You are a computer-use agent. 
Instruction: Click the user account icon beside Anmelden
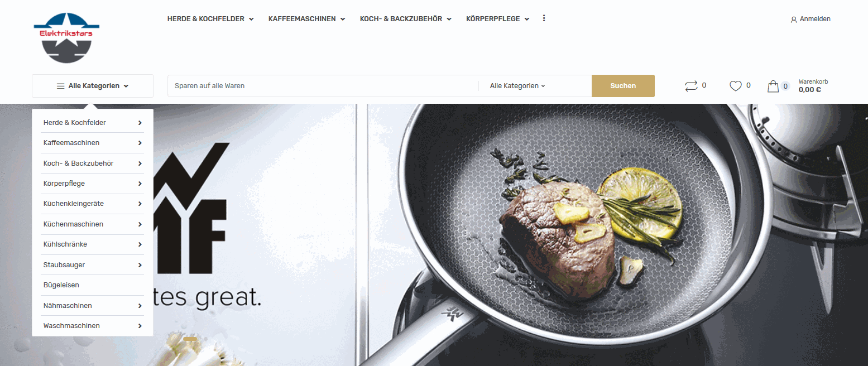coord(794,20)
